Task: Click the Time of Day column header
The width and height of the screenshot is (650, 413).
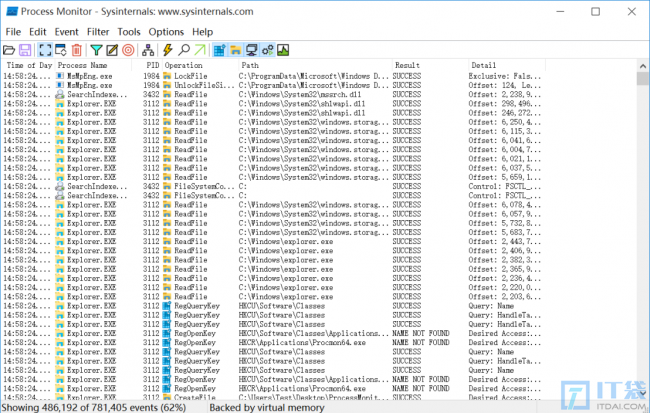Action: click(29, 66)
